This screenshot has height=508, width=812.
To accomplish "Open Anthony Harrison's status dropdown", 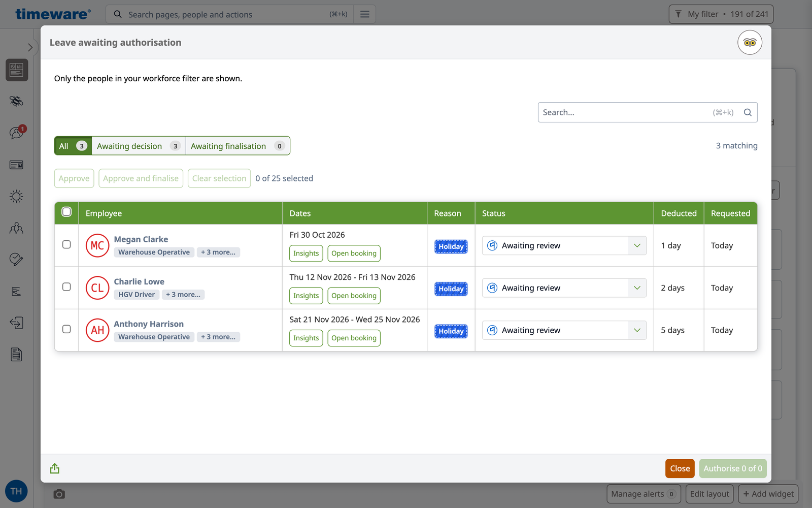I will pos(564,330).
